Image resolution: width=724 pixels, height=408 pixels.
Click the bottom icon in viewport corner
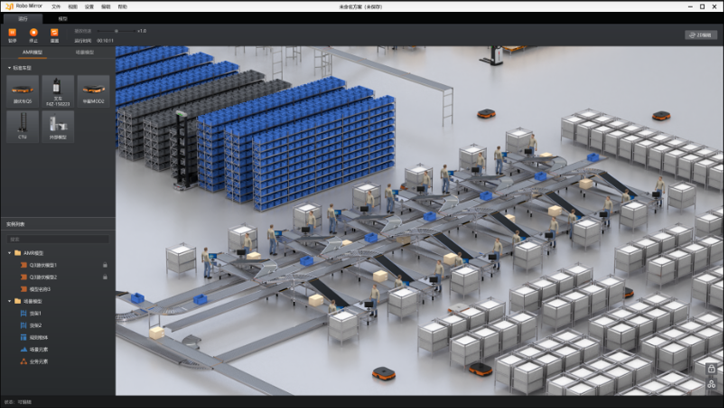[711, 384]
